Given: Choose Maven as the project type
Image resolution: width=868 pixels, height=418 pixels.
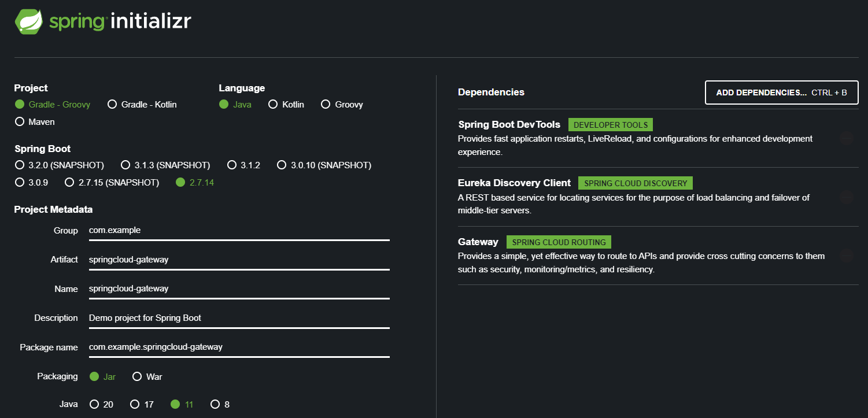Looking at the screenshot, I should (x=35, y=122).
